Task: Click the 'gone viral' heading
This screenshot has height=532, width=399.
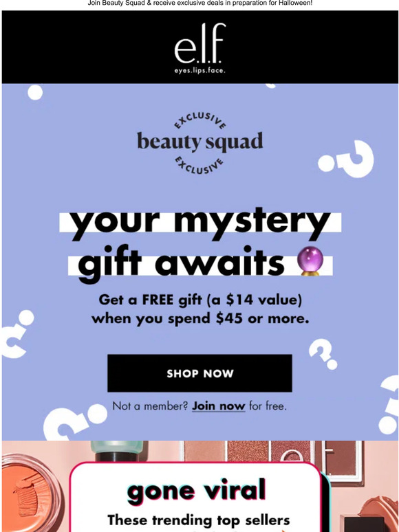Action: [x=196, y=490]
